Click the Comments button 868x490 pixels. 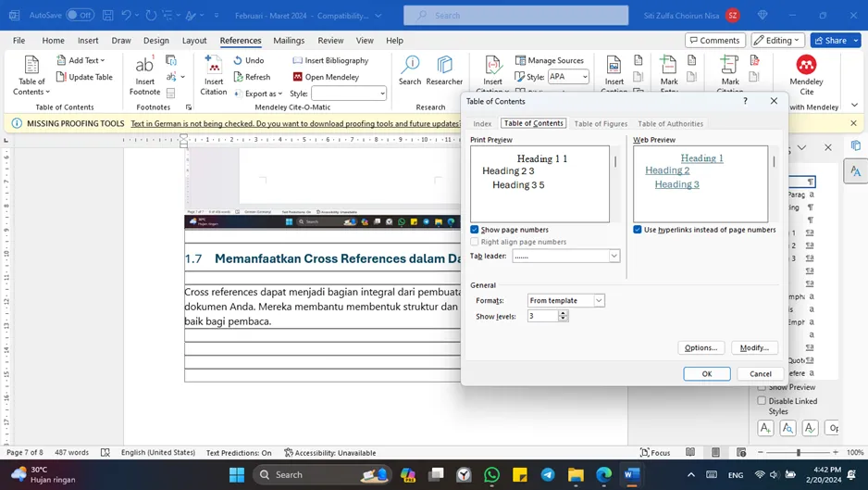tap(715, 41)
